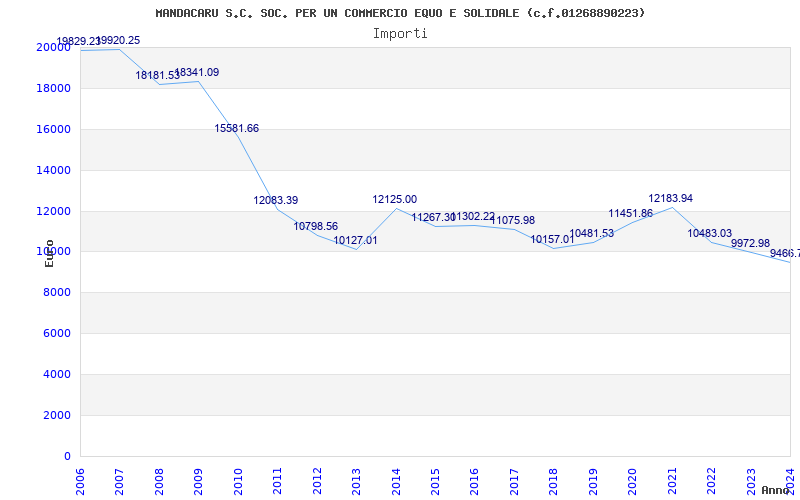Select the 11075.98 data label
Screen dimensions: 800x500
513,220
